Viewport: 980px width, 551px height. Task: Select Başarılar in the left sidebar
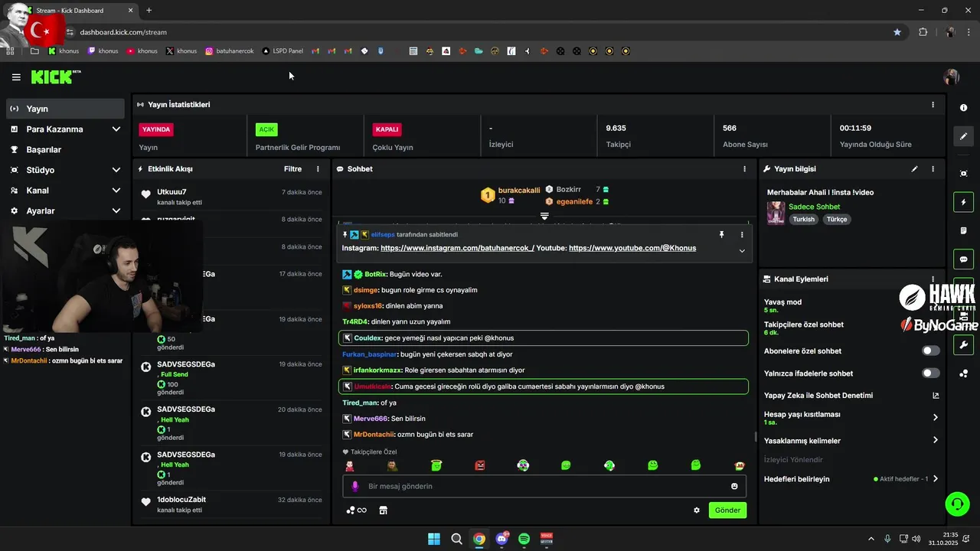pos(65,150)
